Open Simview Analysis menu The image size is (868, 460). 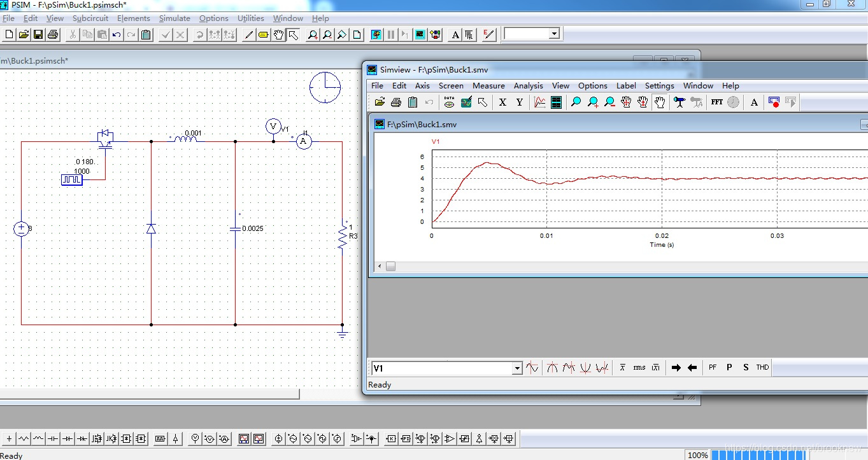[529, 86]
